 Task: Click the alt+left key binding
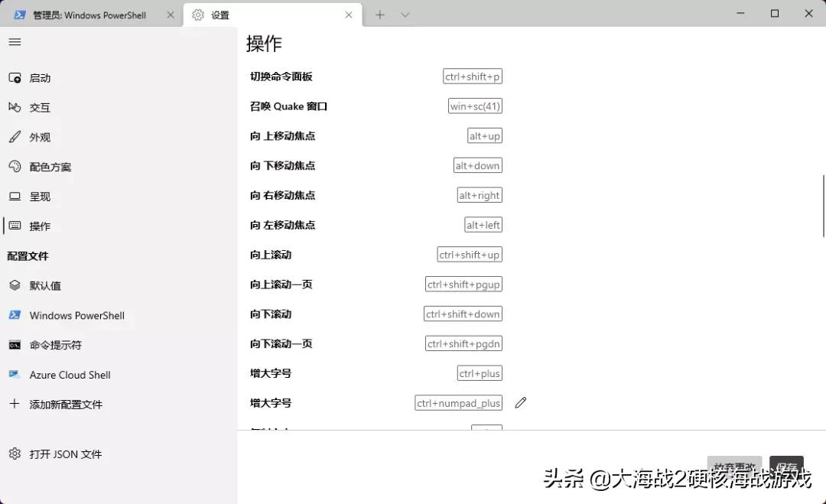tap(483, 225)
